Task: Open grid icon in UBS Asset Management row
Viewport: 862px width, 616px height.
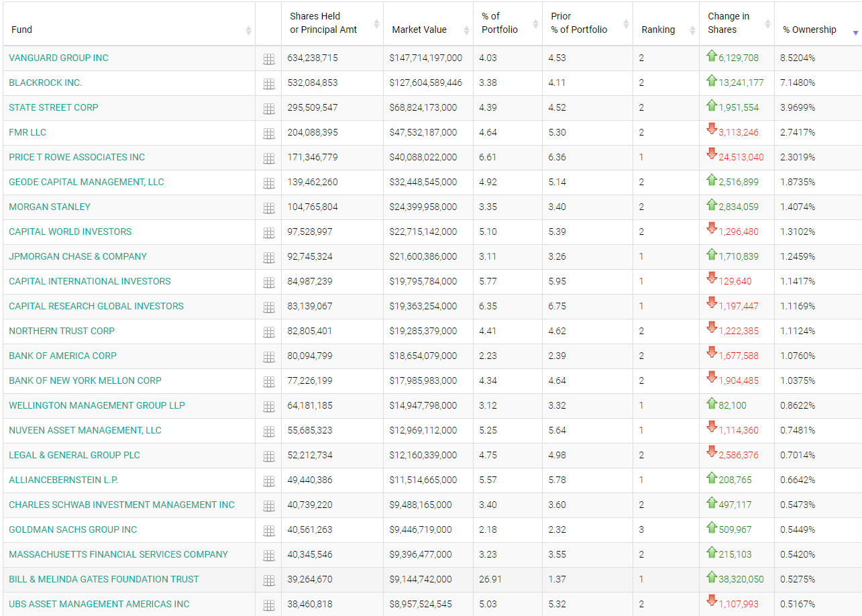Action: 269,605
